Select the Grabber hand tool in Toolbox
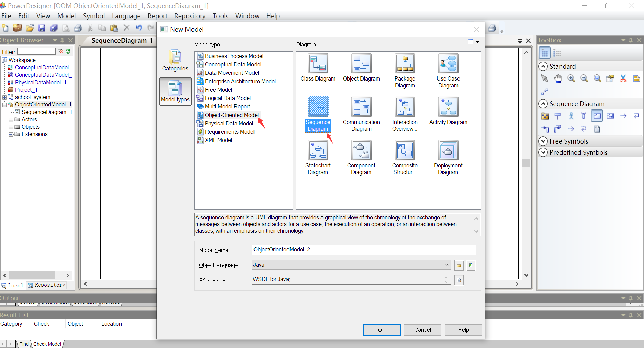The width and height of the screenshot is (644, 348). tap(558, 78)
